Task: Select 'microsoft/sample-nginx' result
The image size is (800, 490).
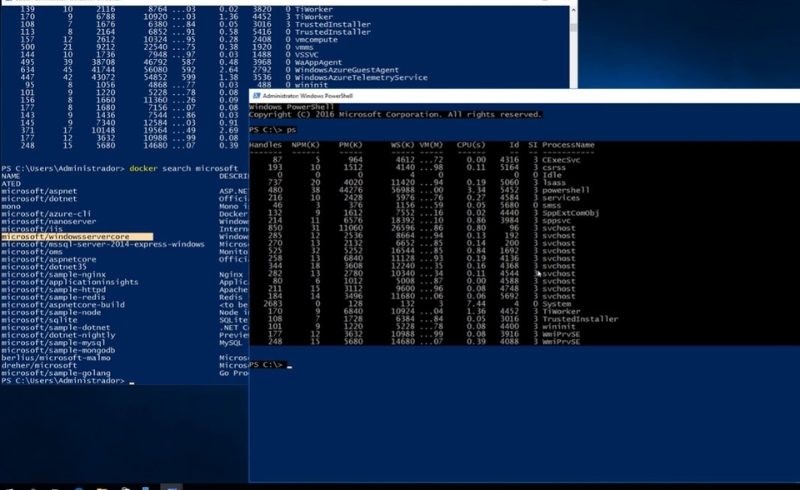Action: tap(54, 275)
